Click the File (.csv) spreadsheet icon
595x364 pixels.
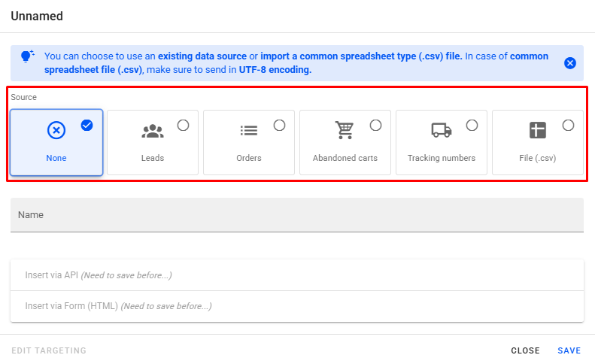click(537, 130)
